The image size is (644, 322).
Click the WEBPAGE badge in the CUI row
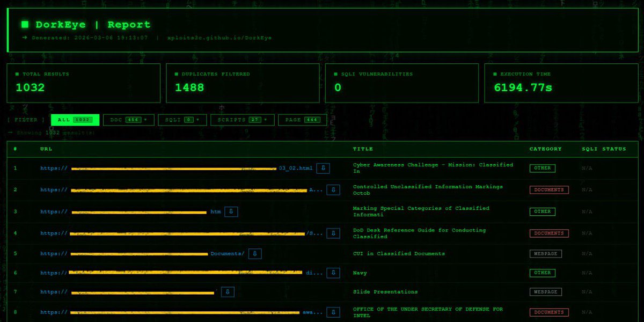[x=546, y=254]
